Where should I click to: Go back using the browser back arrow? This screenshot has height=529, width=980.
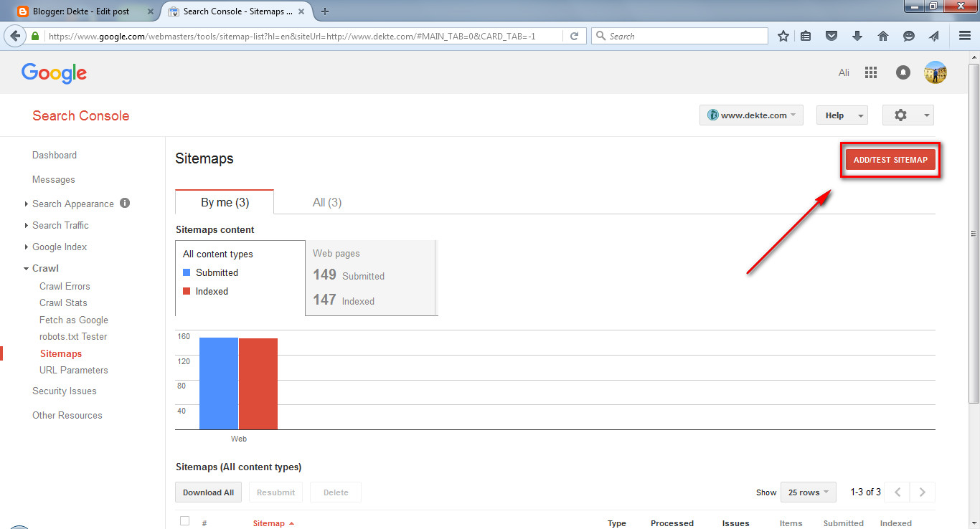[x=15, y=36]
